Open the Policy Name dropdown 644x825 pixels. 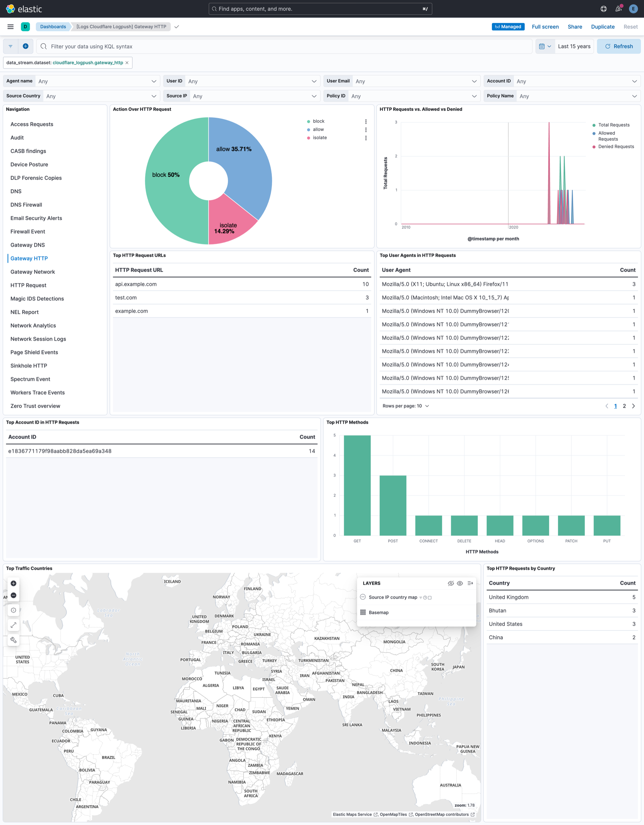click(x=578, y=96)
